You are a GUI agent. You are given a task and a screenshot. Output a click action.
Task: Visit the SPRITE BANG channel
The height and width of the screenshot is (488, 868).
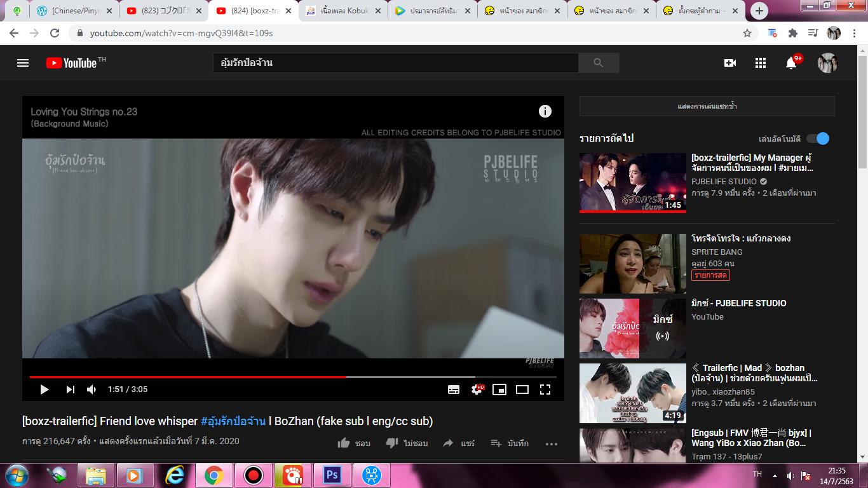coord(717,252)
